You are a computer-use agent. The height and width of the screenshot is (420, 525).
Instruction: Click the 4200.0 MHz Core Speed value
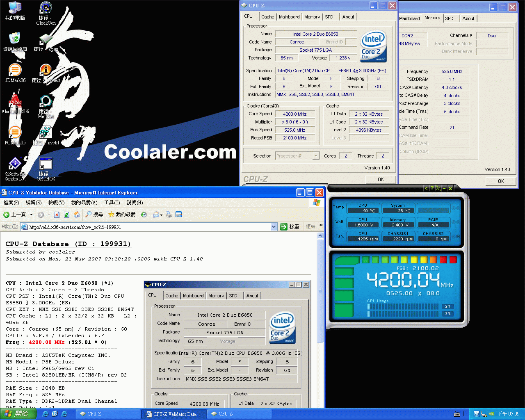(x=294, y=114)
